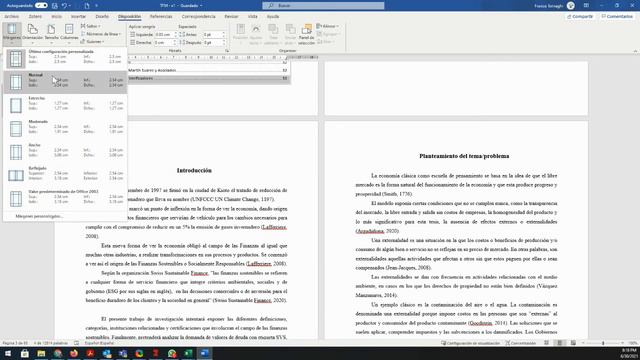Step the Izquierda indent value
Screen dimensions: 640x360
(x=176, y=35)
